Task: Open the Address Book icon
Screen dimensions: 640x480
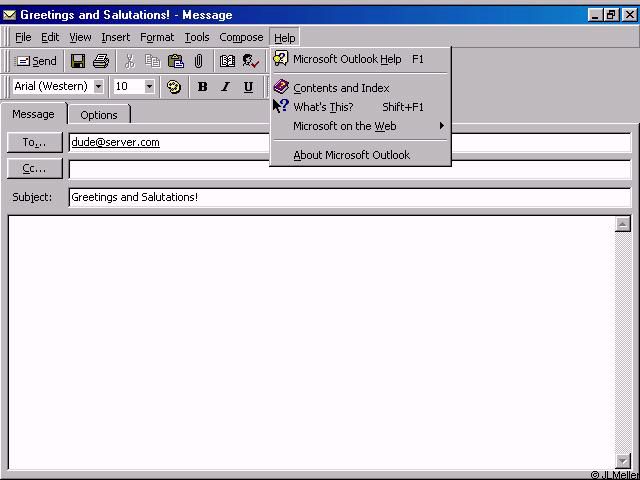Action: click(228, 61)
